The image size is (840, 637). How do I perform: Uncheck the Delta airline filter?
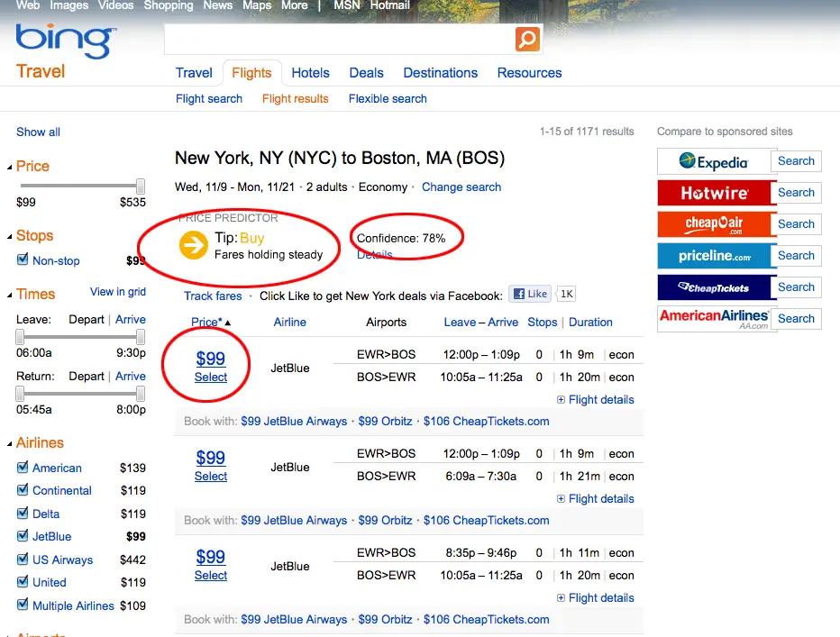[x=23, y=513]
